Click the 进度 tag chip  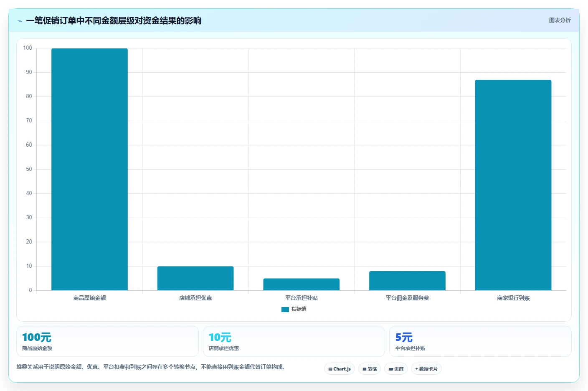point(396,369)
